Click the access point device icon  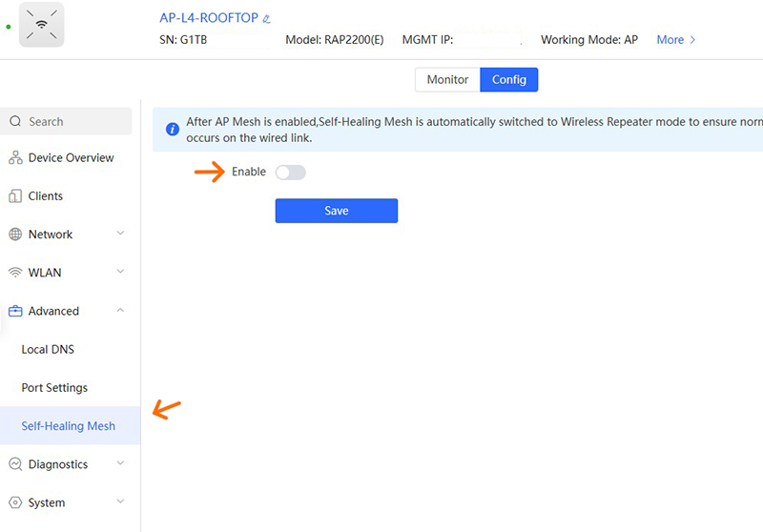click(41, 26)
